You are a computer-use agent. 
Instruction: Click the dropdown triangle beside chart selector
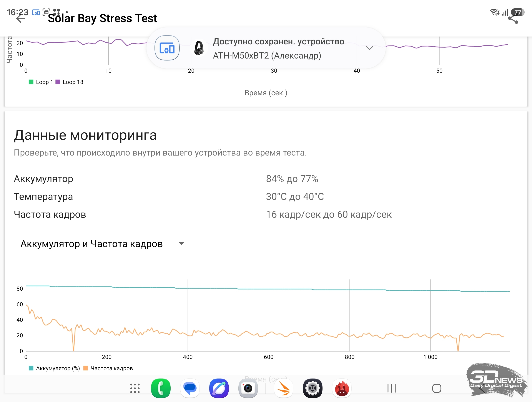tap(182, 244)
